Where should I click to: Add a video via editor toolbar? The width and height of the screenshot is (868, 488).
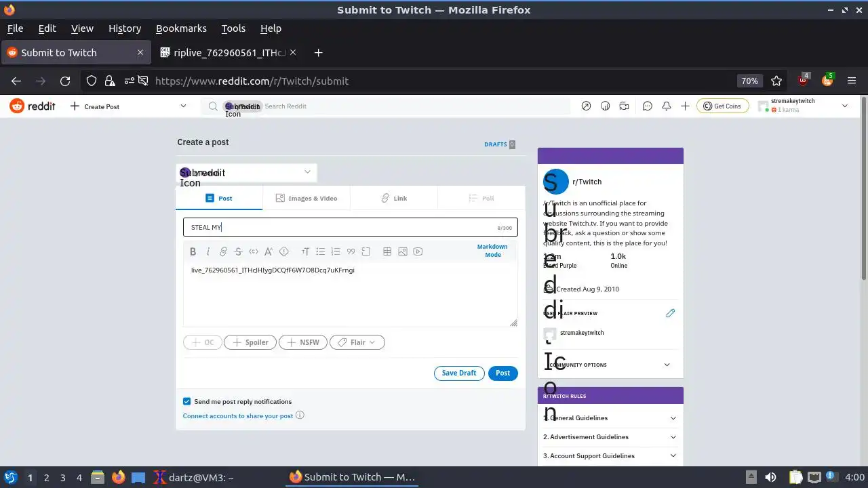click(x=418, y=251)
